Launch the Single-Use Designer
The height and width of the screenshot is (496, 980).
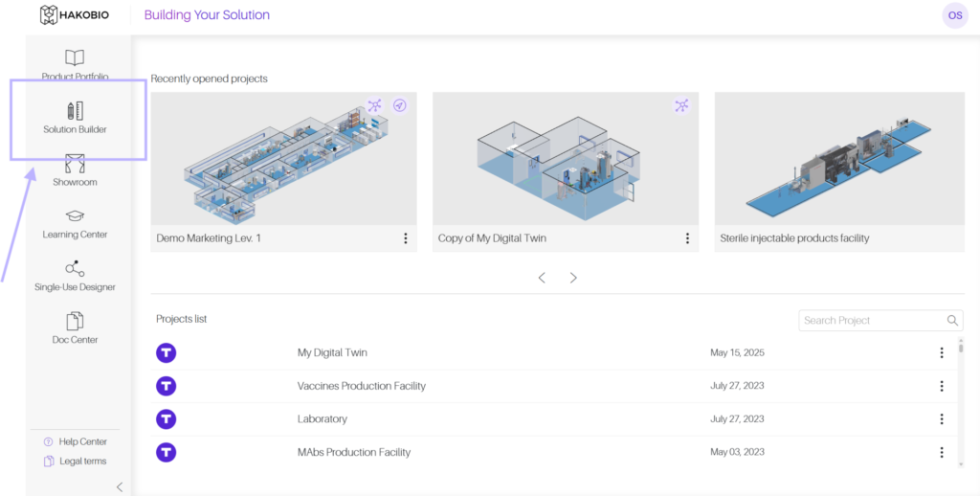[x=75, y=270]
